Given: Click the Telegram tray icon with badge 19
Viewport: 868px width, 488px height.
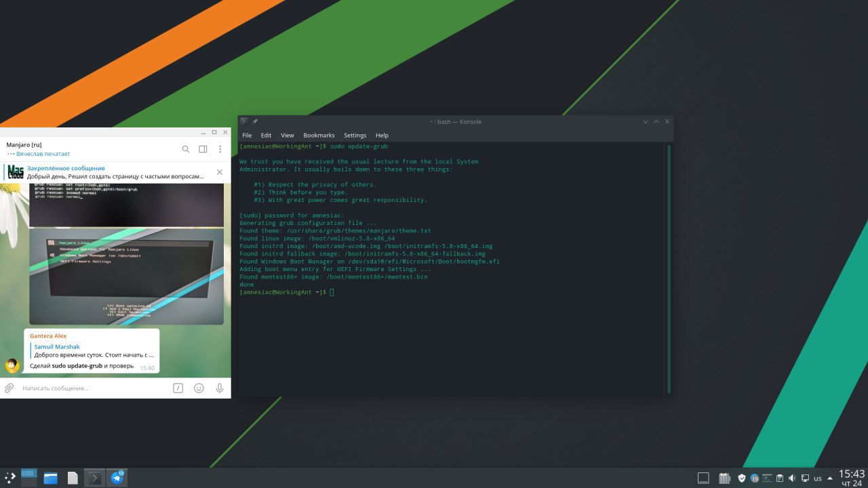Looking at the screenshot, I should click(x=755, y=479).
